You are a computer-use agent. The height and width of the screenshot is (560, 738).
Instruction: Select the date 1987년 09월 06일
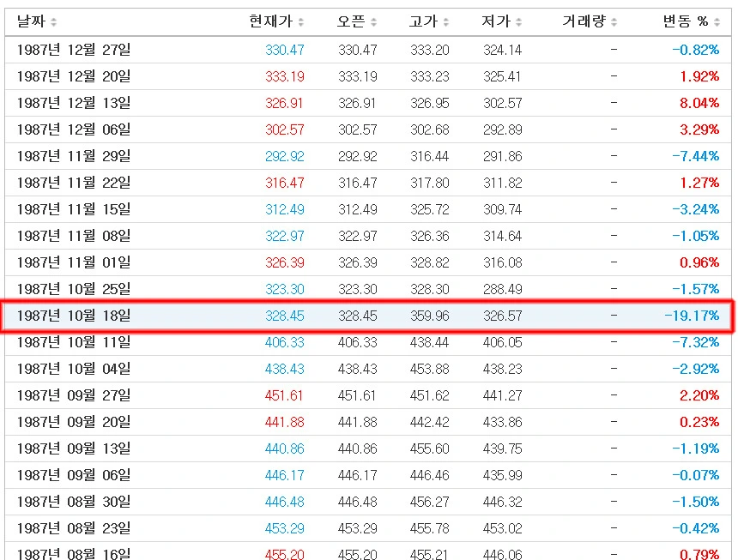pos(74,475)
